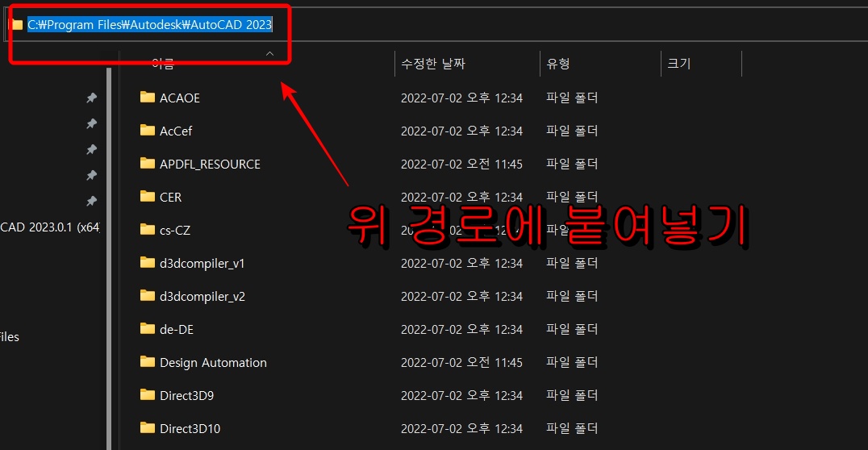Click the 파일 폴더 type of Direct3D10
The image size is (868, 450).
[x=572, y=428]
